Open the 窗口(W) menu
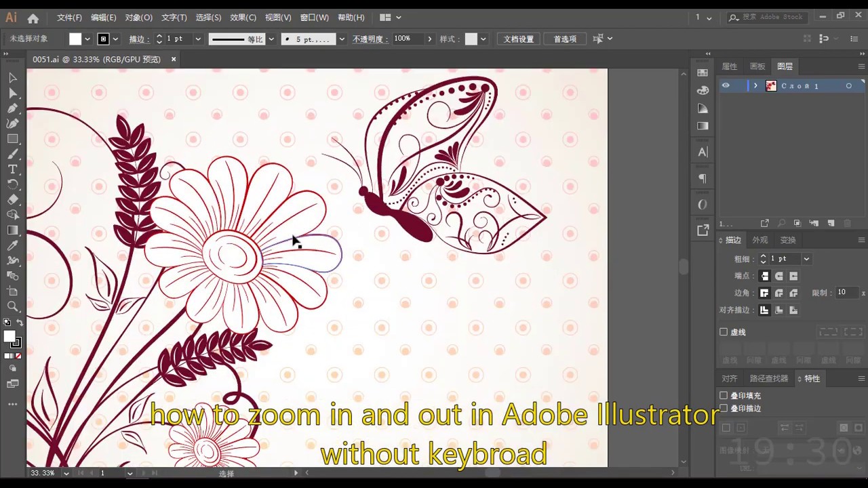The height and width of the screenshot is (488, 868). 314,18
